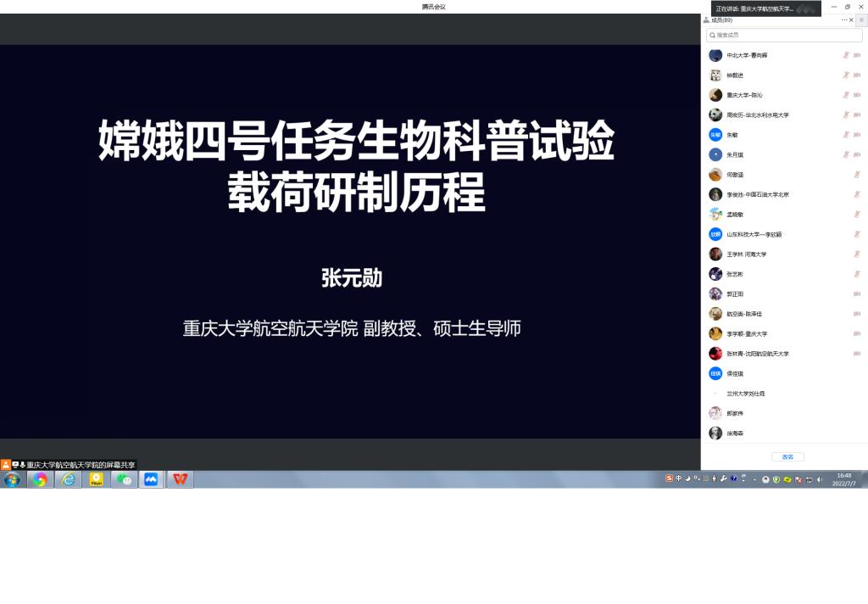The height and width of the screenshot is (604, 868).
Task: Open WeChat from the taskbar
Action: pos(125,479)
